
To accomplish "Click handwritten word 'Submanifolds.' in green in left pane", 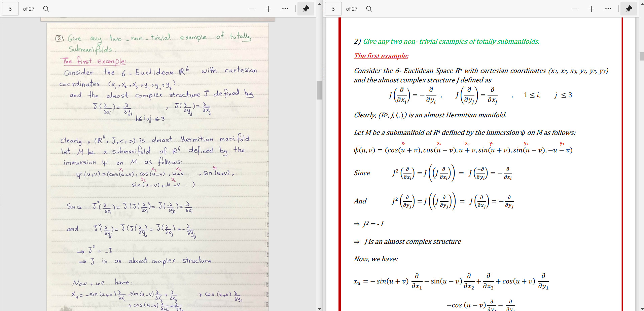I will [x=92, y=50].
